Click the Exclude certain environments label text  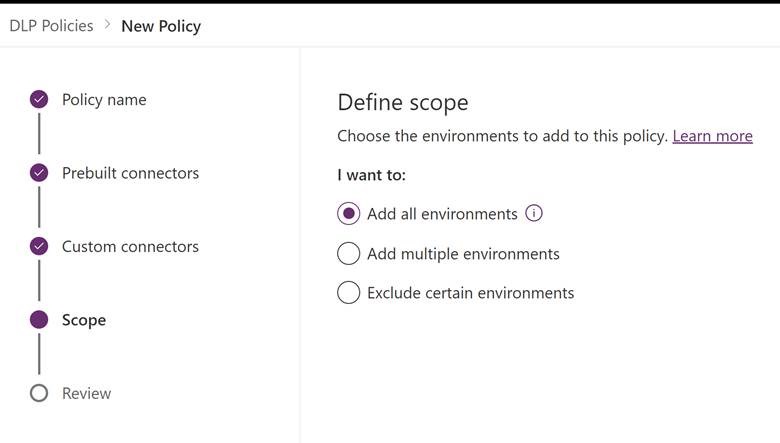[x=471, y=293]
